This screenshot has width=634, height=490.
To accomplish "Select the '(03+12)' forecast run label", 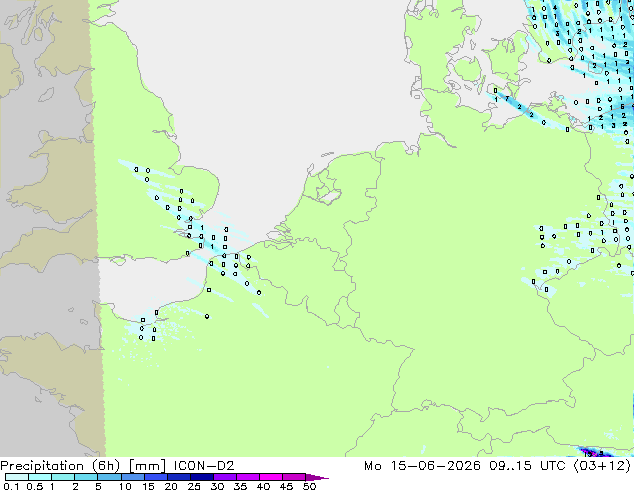I will pyautogui.click(x=602, y=466).
